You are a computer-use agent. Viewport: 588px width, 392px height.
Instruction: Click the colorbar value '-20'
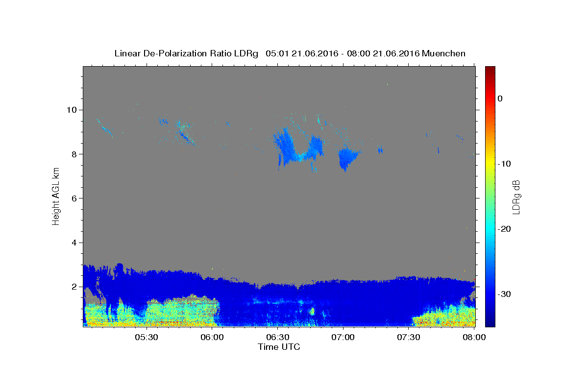pyautogui.click(x=504, y=229)
